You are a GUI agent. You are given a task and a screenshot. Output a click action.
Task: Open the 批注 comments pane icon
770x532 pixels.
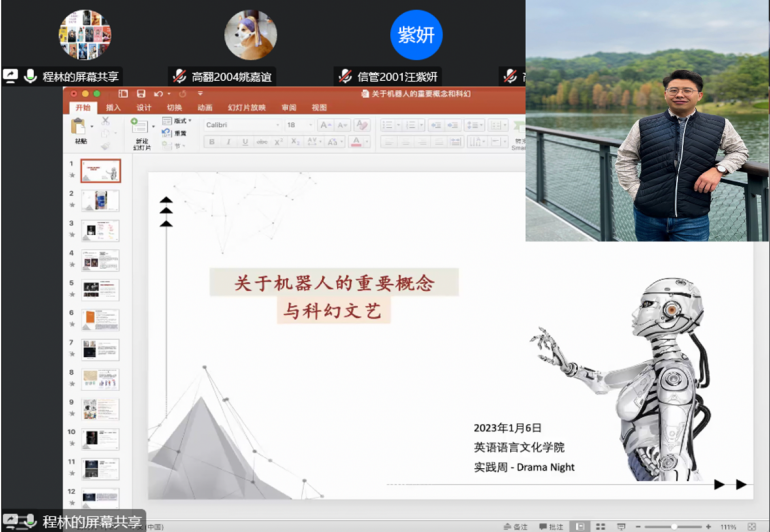tap(551, 526)
